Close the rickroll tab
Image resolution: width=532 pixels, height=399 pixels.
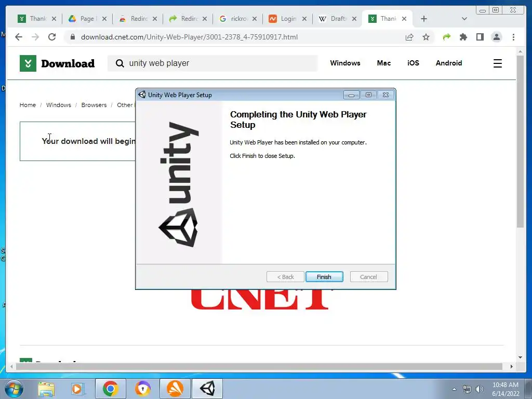tap(255, 19)
